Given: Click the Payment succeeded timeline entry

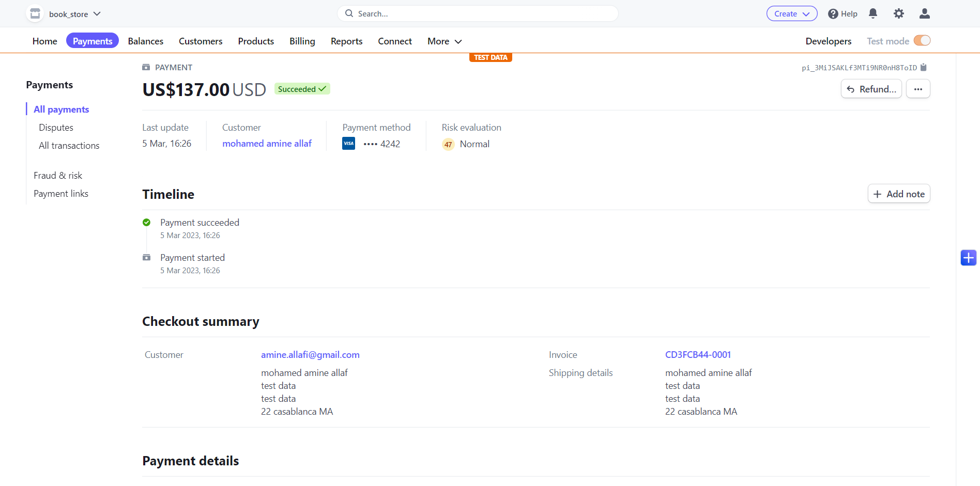Looking at the screenshot, I should [x=200, y=223].
